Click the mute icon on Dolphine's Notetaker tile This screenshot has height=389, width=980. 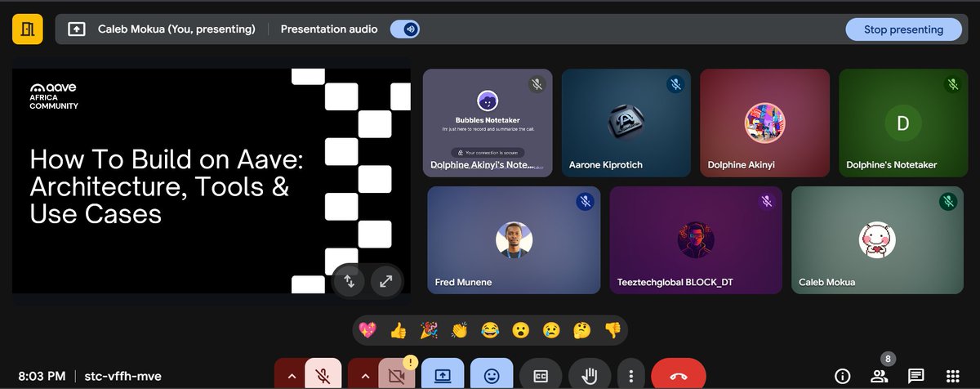(952, 84)
